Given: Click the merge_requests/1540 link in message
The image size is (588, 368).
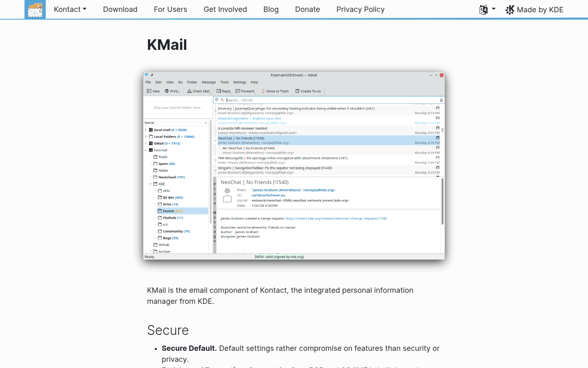Looking at the screenshot, I should pos(336,218).
